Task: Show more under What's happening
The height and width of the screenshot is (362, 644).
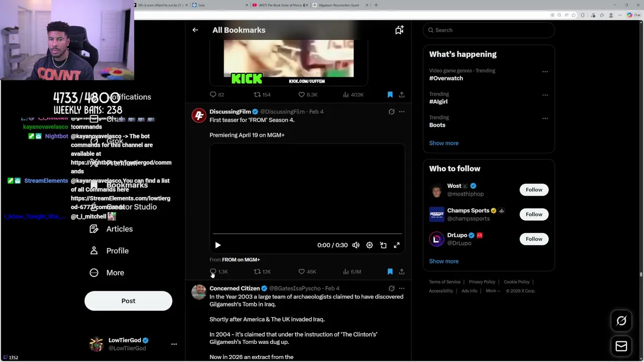Action: click(444, 143)
